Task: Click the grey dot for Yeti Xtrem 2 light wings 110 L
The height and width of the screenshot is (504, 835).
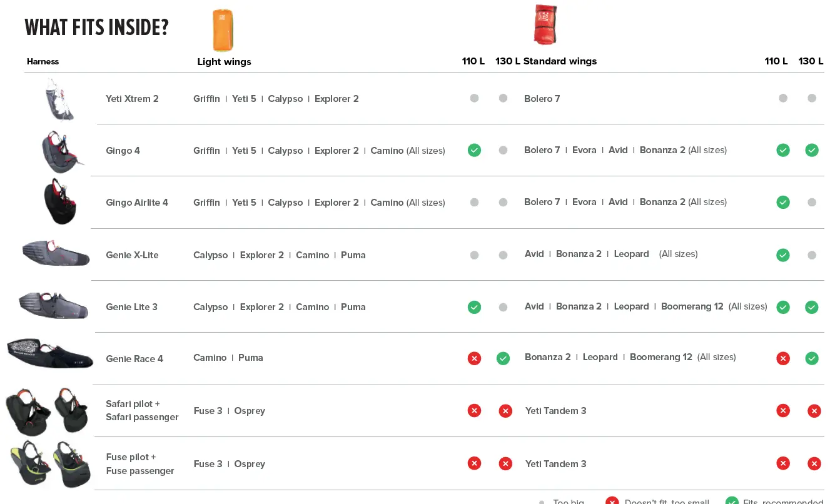Action: pos(474,98)
